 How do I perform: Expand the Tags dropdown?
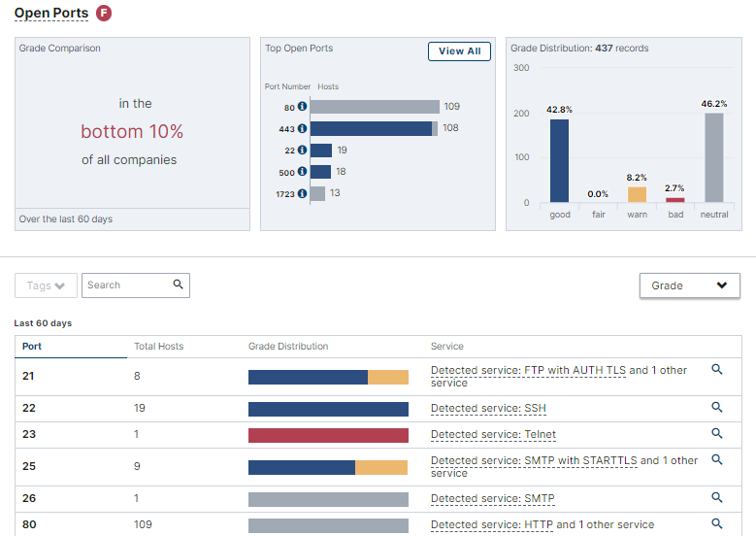coord(46,285)
